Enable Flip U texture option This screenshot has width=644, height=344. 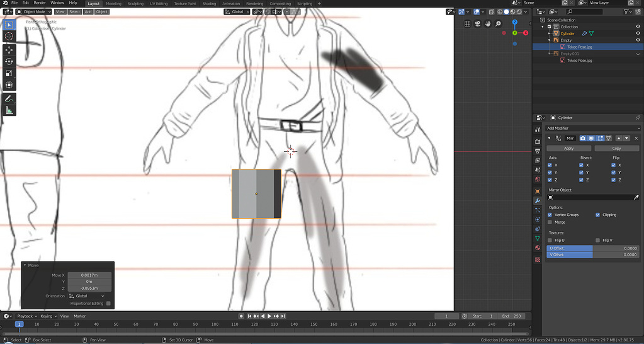(x=550, y=241)
